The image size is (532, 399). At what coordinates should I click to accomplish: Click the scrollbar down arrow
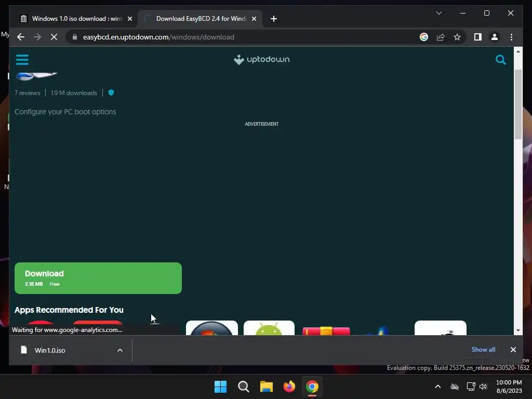pos(518,330)
